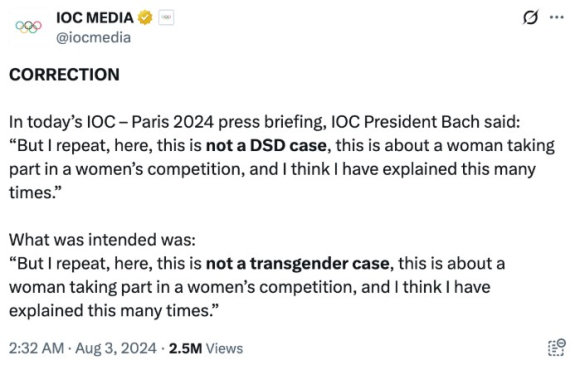Select the bold 'not a DSD case' text
Screen dimensions: 580x365
click(x=266, y=146)
